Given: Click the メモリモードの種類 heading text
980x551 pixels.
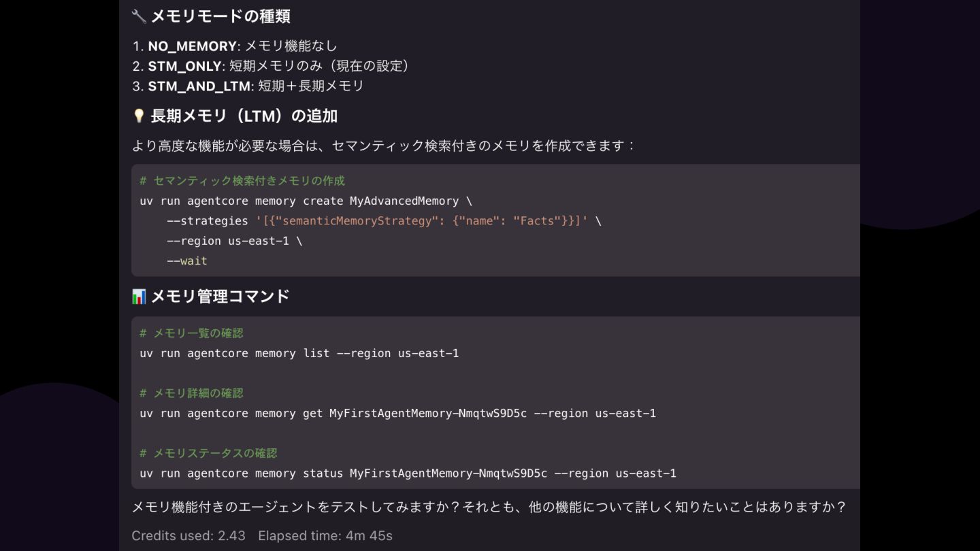Looking at the screenshot, I should tap(220, 16).
